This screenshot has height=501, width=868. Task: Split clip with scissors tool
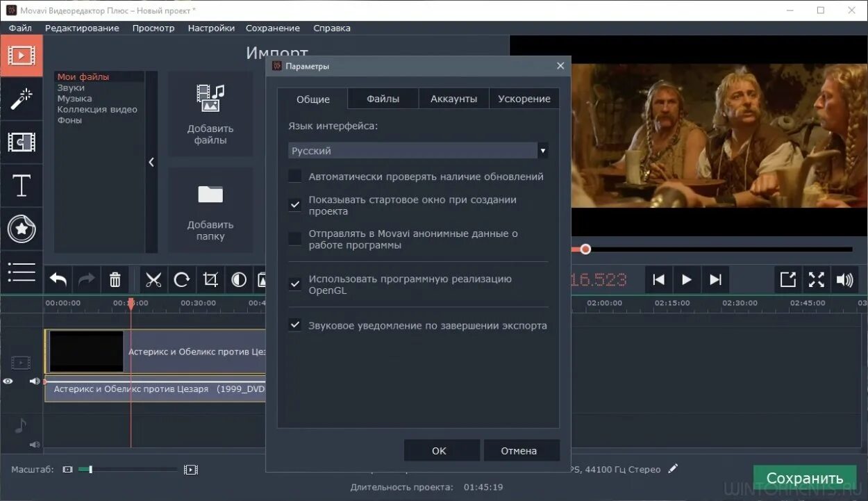click(153, 280)
